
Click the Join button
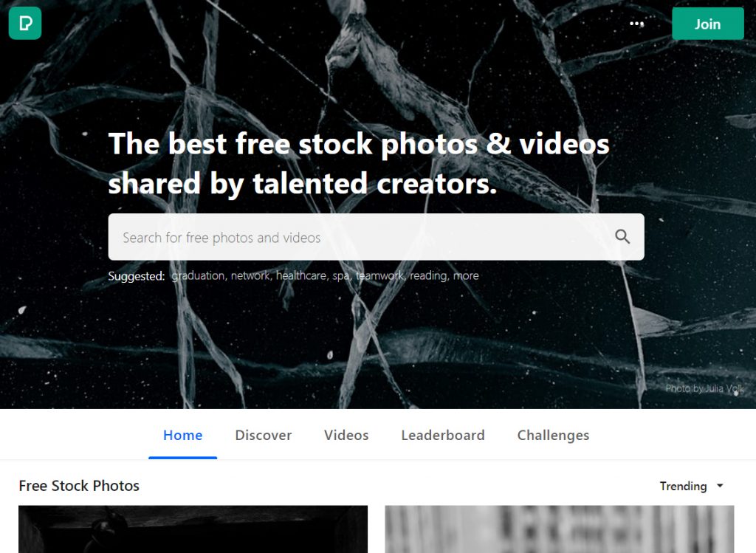708,24
